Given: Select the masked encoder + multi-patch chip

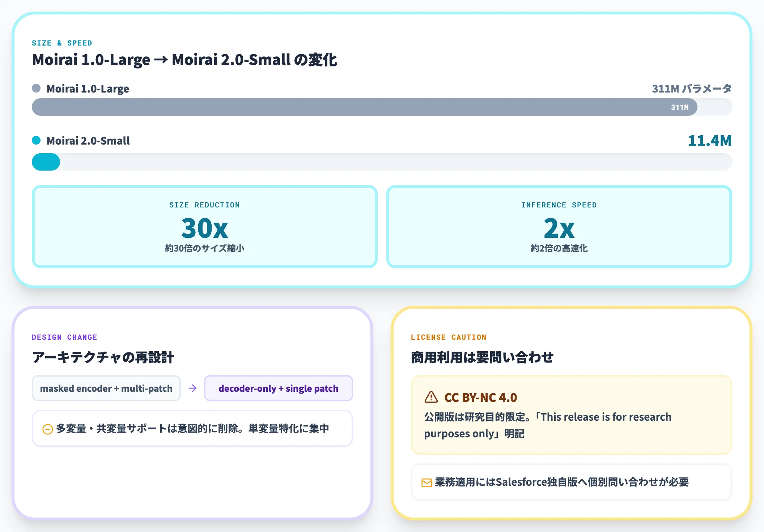Looking at the screenshot, I should point(106,388).
